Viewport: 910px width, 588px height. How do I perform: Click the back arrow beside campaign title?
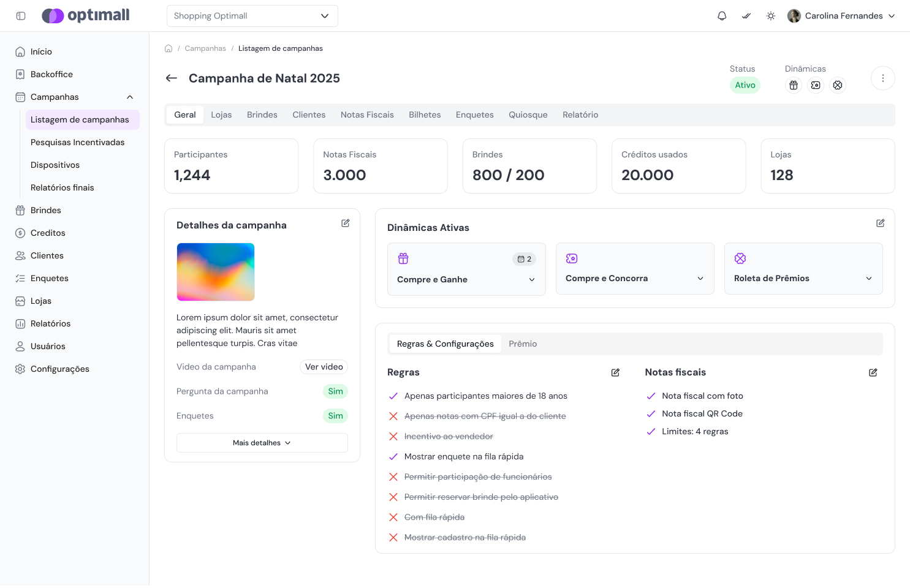click(x=172, y=78)
